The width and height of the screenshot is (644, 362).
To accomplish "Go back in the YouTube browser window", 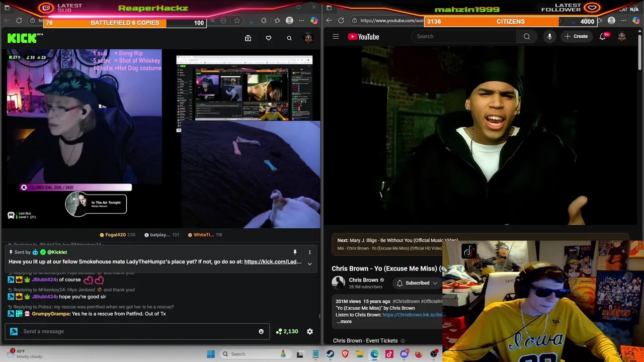I will point(329,21).
